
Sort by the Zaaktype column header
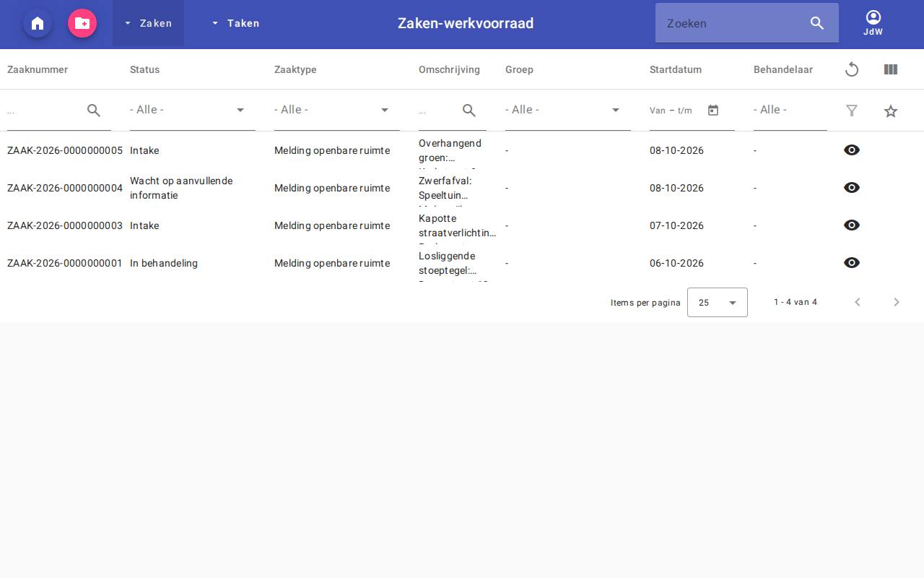click(x=295, y=69)
